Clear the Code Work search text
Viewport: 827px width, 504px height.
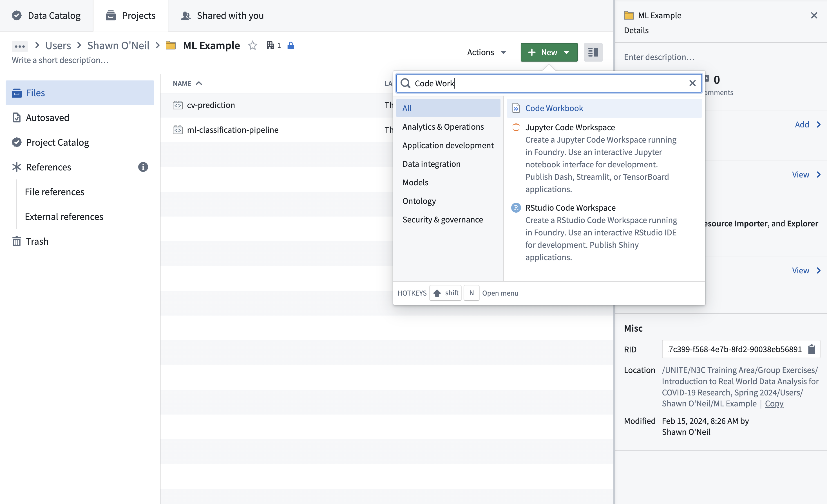[692, 83]
